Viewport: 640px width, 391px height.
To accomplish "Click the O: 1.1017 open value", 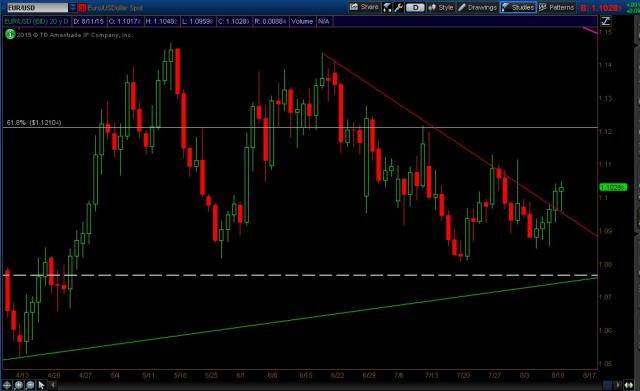I will 125,21.
